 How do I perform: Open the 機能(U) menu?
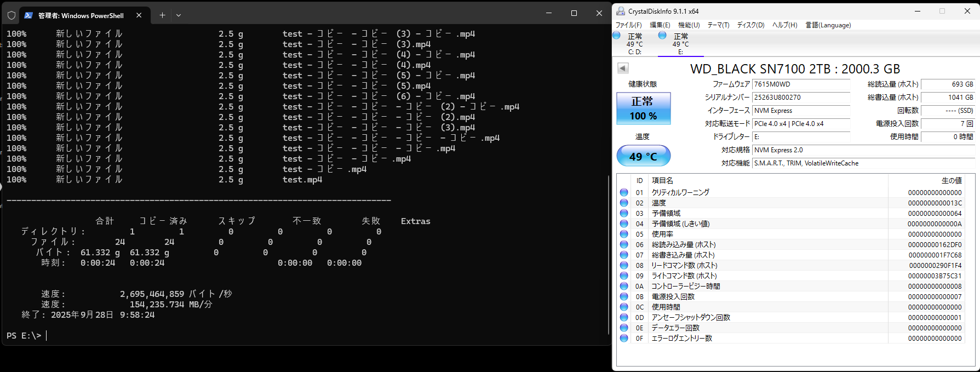(689, 25)
